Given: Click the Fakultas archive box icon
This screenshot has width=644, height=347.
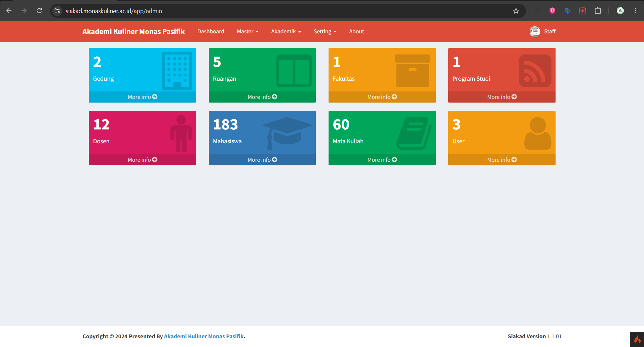Looking at the screenshot, I should pos(413,71).
